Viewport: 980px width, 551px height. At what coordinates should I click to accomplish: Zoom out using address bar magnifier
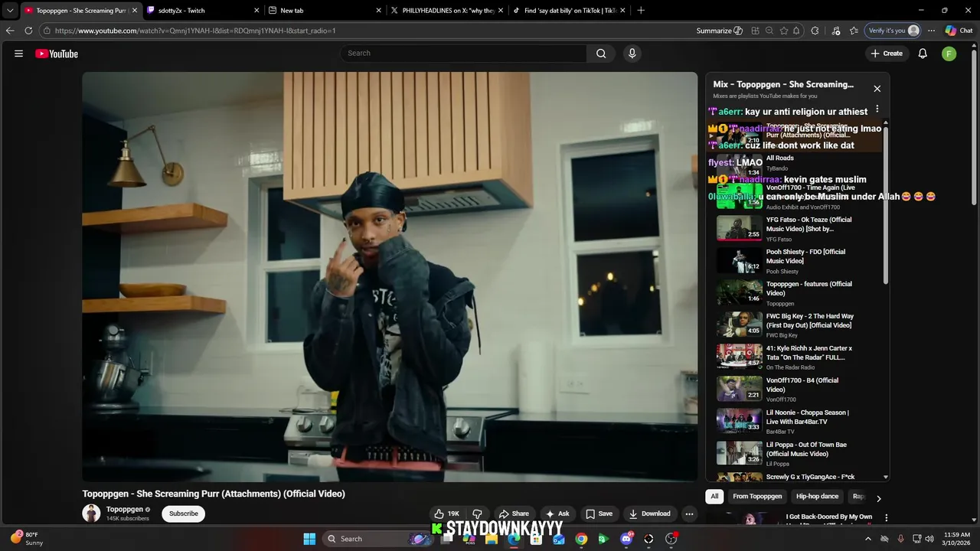point(769,31)
